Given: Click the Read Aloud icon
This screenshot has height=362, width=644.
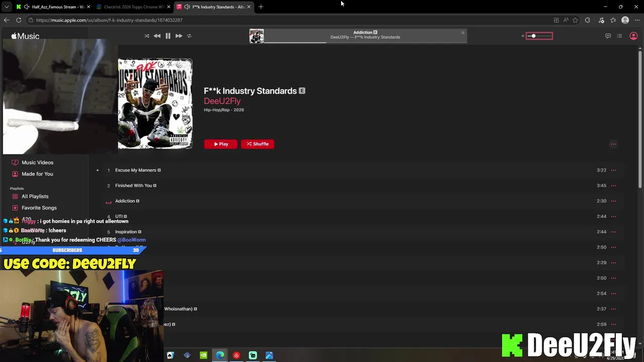Looking at the screenshot, I should pyautogui.click(x=566, y=20).
